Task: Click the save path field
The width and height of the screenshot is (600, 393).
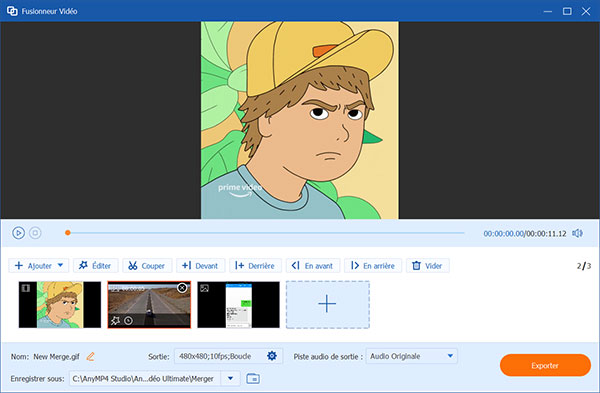Action: [145, 379]
